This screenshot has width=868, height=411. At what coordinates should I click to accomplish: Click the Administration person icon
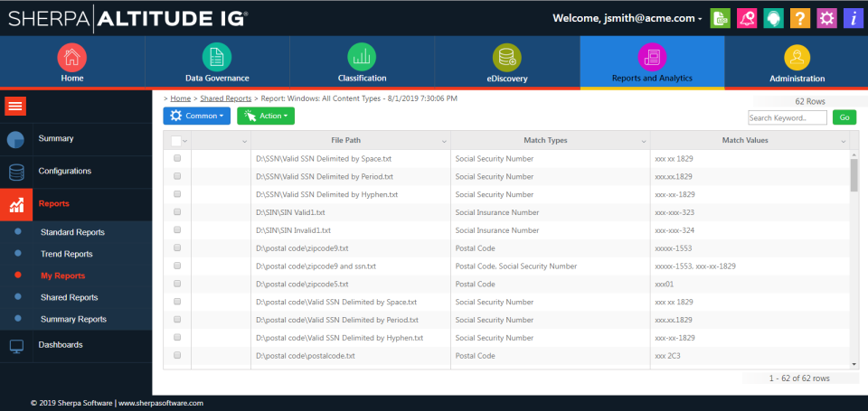pyautogui.click(x=797, y=56)
